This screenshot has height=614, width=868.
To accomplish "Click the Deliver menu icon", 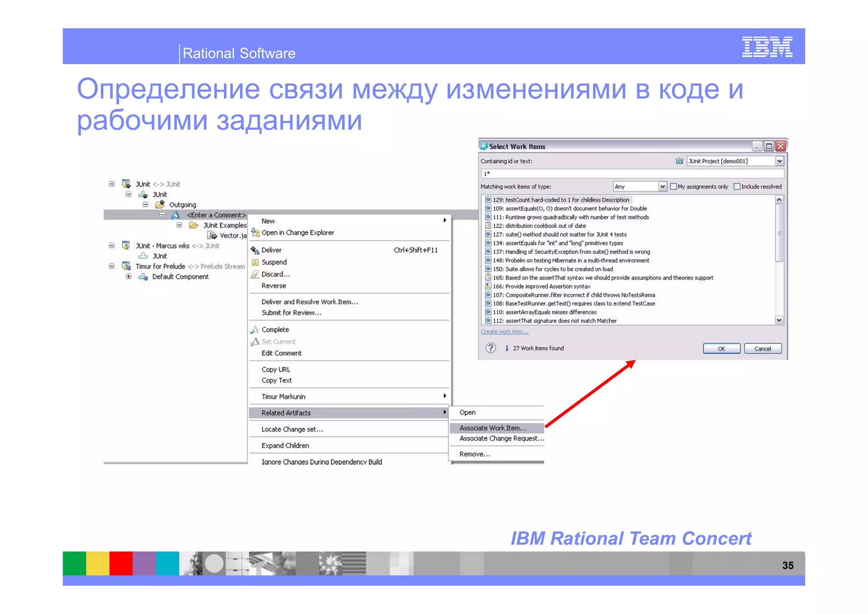I will pyautogui.click(x=255, y=250).
